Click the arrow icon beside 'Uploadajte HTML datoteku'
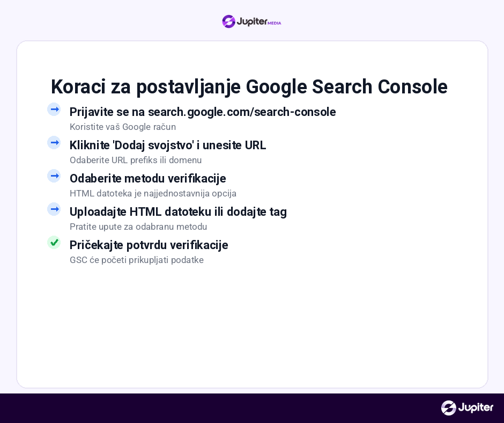 (x=54, y=209)
